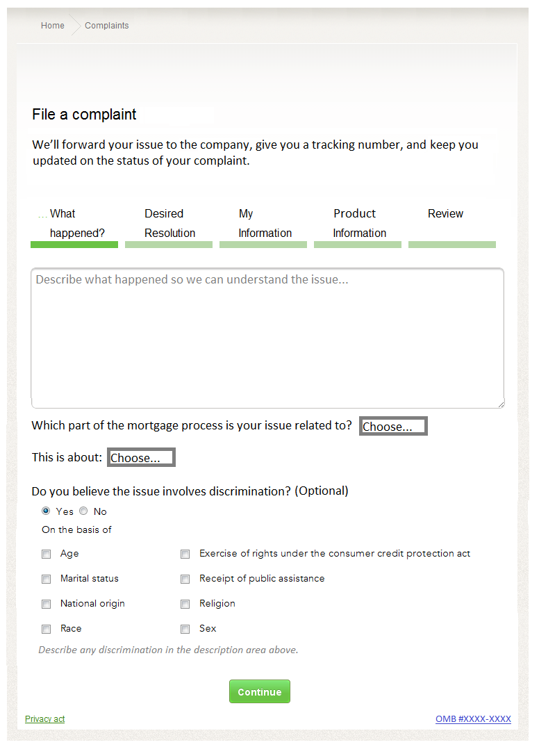Open the Complaints breadcrumb
Viewport: 539px width, 756px height.
[x=106, y=26]
